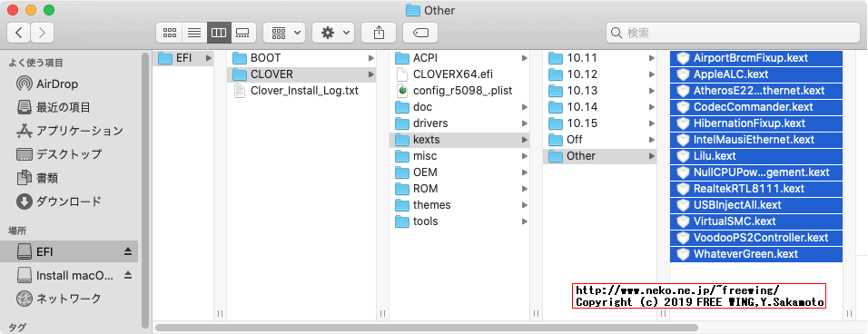
Task: Click the Share toolbar button
Action: click(379, 33)
